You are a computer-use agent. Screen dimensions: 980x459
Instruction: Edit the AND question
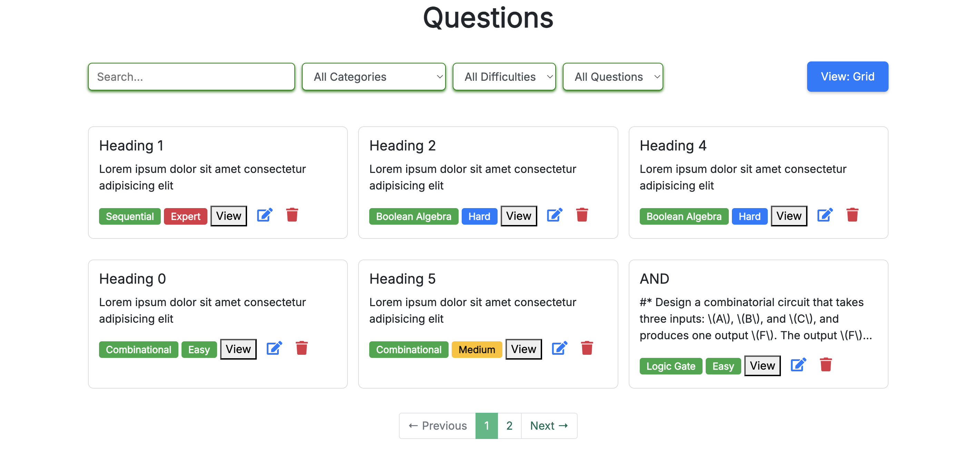pos(798,365)
